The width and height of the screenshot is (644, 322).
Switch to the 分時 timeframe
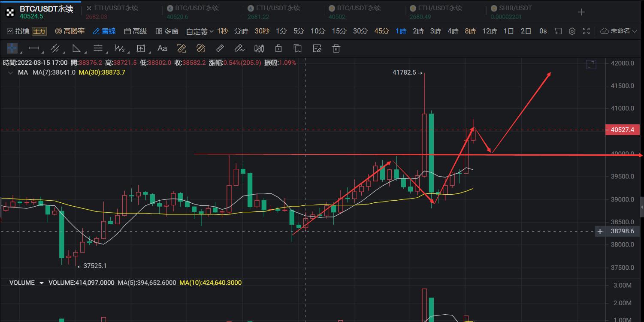coord(241,31)
